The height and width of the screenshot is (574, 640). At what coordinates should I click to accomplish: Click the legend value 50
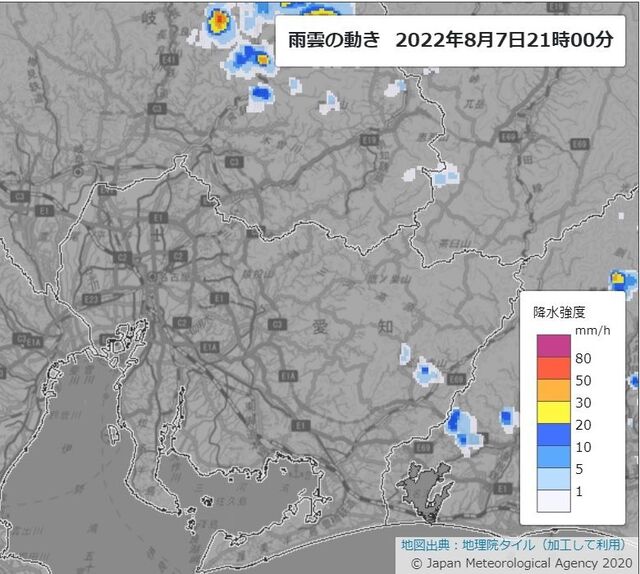click(583, 380)
